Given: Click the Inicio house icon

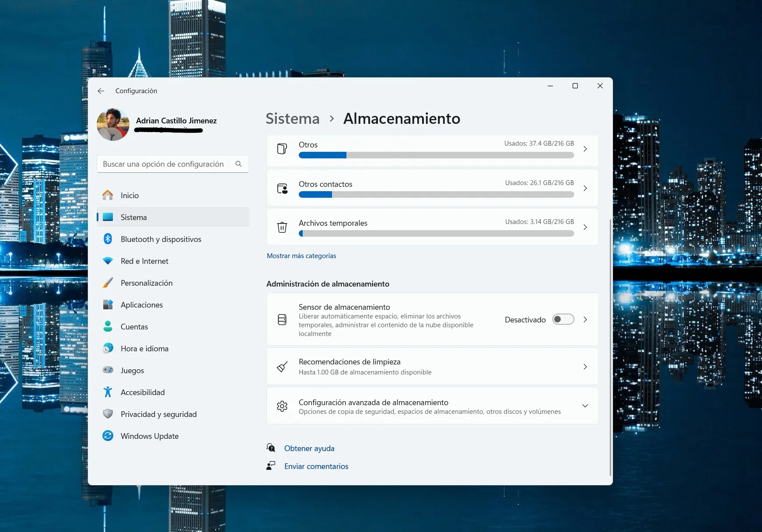Looking at the screenshot, I should 108,195.
